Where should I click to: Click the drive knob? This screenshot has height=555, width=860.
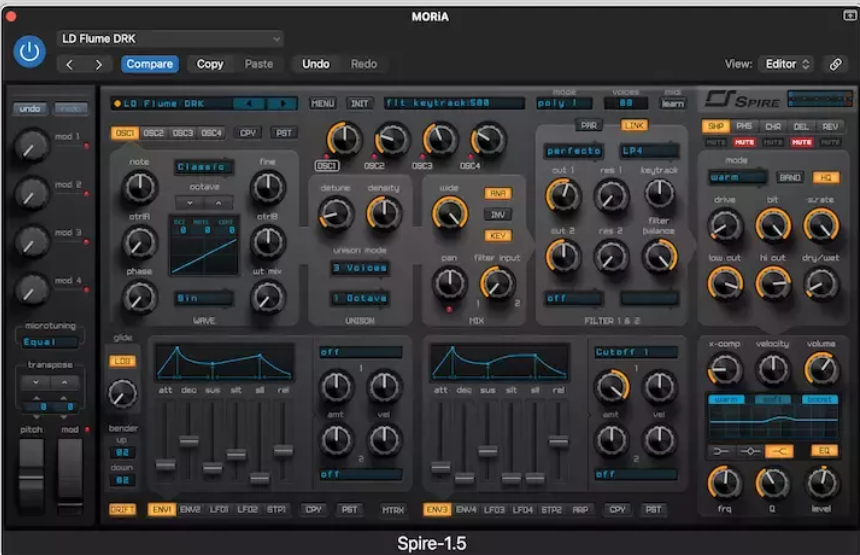coord(725,225)
